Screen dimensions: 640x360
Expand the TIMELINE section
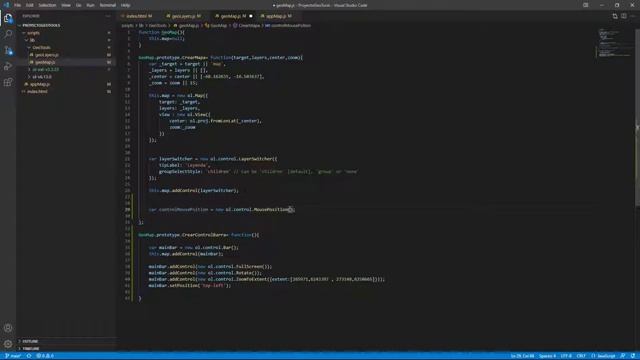(31, 349)
